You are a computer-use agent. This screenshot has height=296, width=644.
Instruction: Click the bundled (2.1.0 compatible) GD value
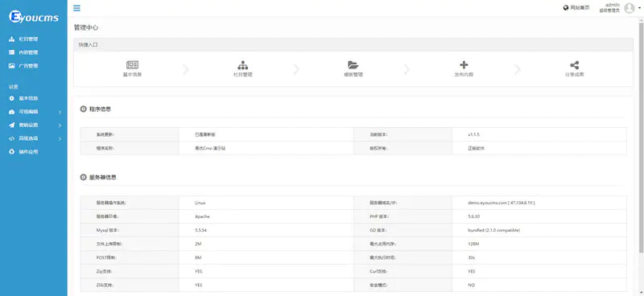[x=493, y=230]
